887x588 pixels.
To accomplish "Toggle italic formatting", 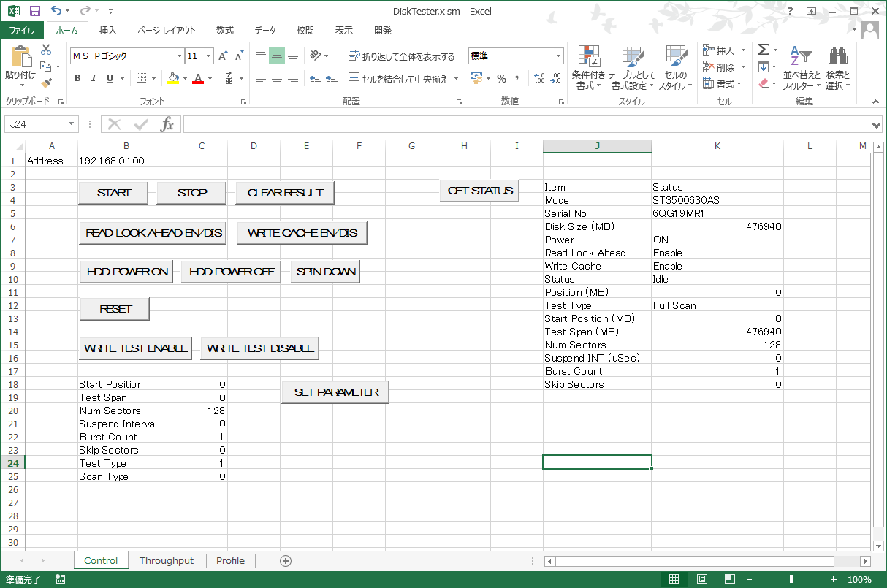I will coord(94,79).
